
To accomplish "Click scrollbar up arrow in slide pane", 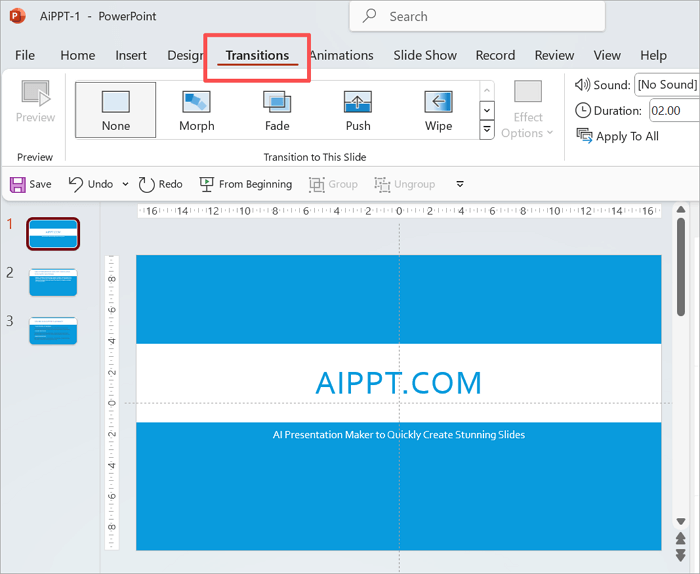I will pyautogui.click(x=681, y=209).
